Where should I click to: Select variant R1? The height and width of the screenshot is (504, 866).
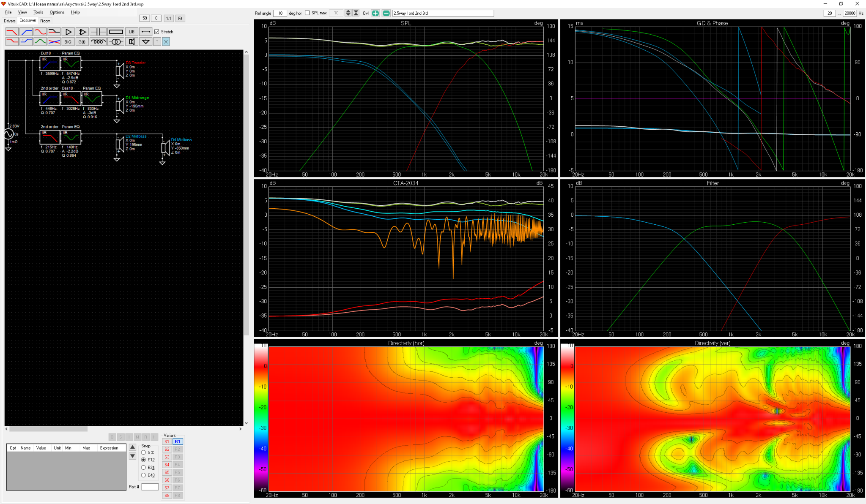coord(178,441)
